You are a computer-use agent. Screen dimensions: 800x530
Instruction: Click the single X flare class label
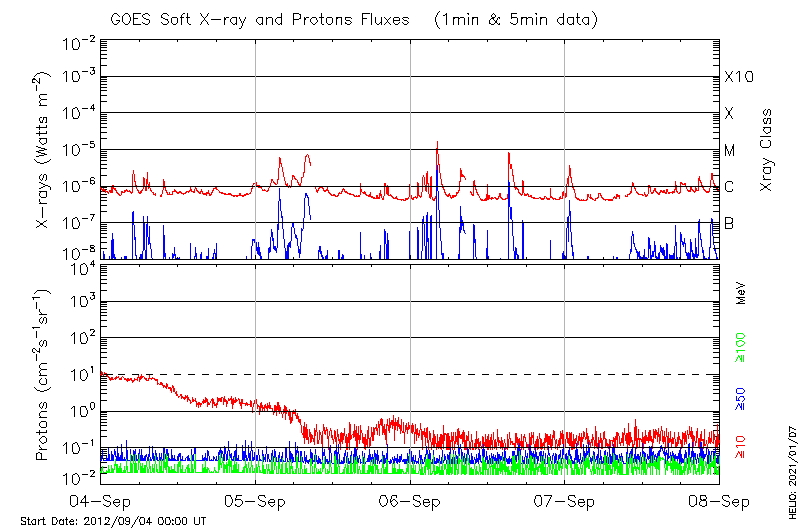[729, 114]
